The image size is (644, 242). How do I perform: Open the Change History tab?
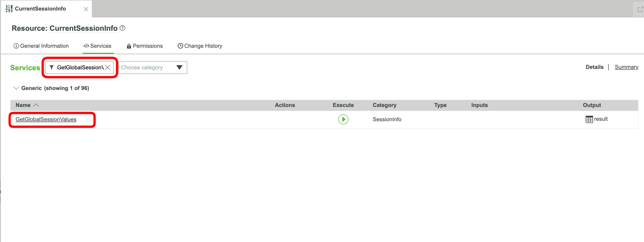200,46
